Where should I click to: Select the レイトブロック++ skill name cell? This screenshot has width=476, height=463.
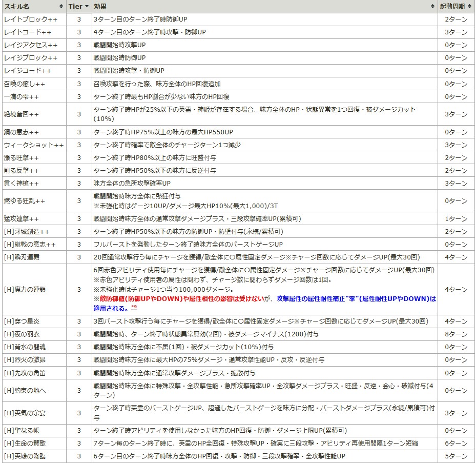pos(30,19)
